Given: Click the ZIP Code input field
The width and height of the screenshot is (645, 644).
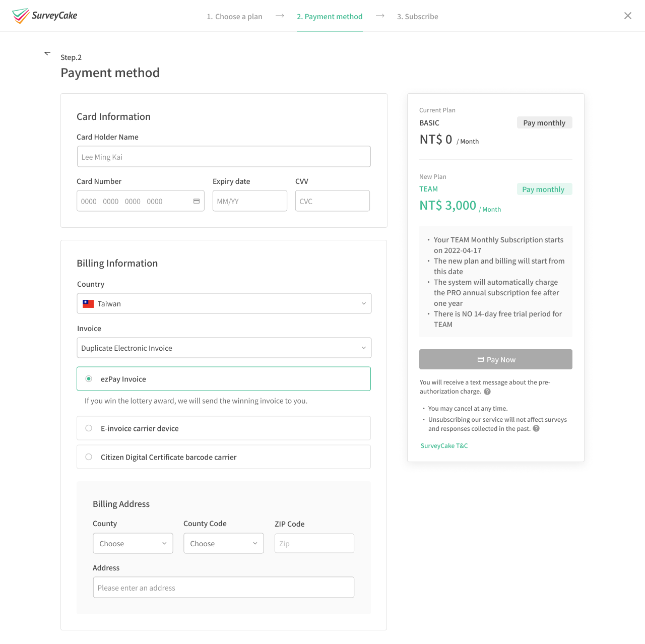Looking at the screenshot, I should coord(314,543).
